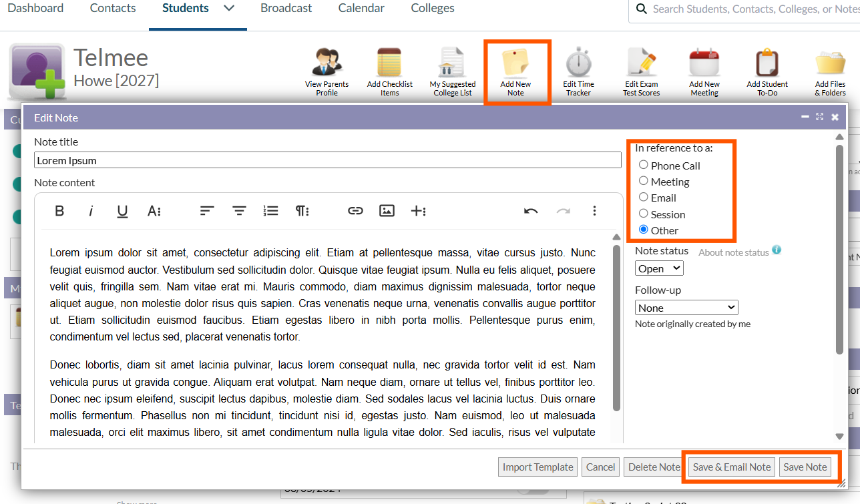860x504 pixels.
Task: Go to the Calendar tab
Action: [361, 9]
